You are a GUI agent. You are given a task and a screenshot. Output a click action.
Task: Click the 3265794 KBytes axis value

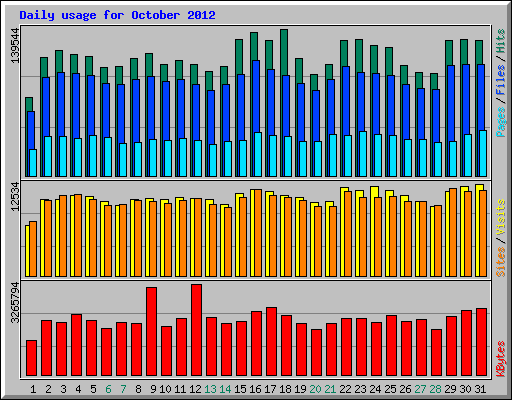[15, 303]
